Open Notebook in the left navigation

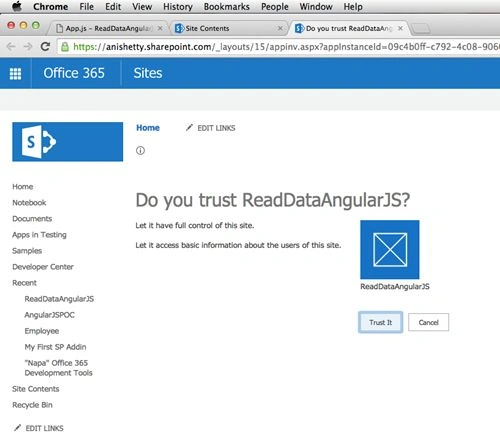[x=29, y=203]
